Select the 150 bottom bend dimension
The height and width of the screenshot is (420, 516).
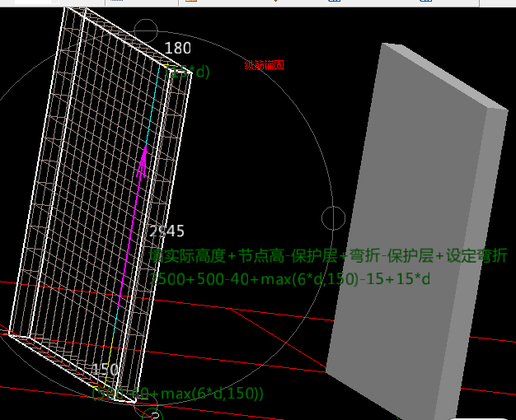pos(105,370)
